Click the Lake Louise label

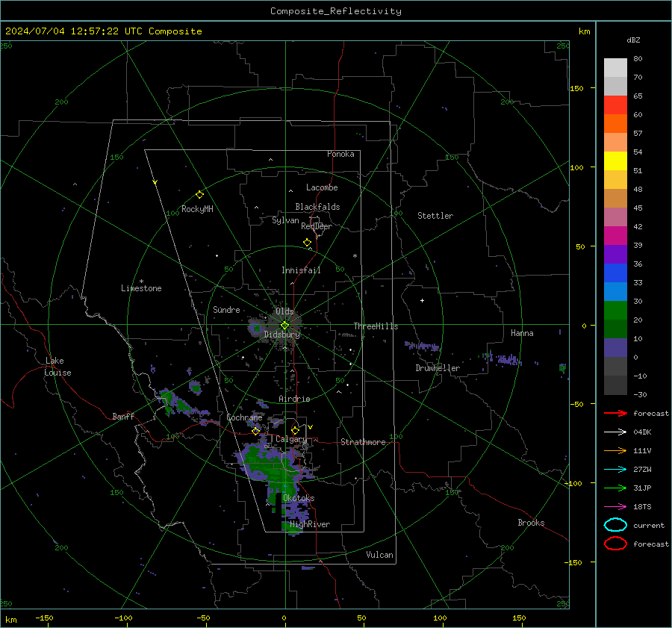(x=57, y=367)
